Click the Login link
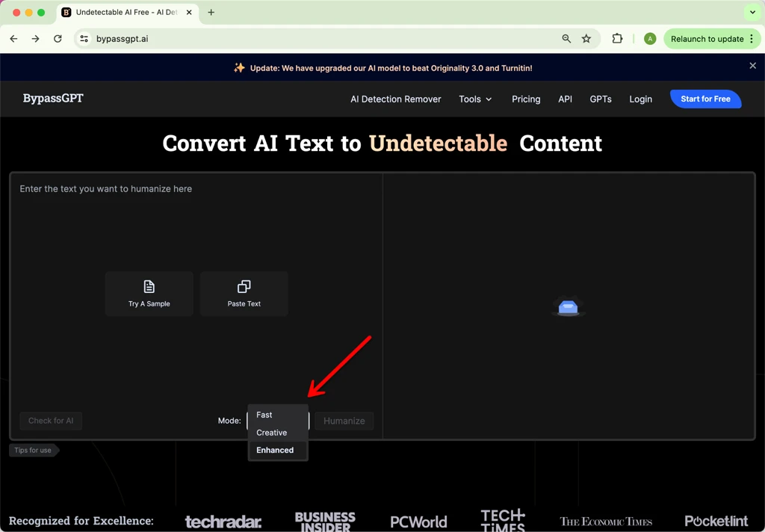Screen dimensions: 765x532 click(640, 99)
